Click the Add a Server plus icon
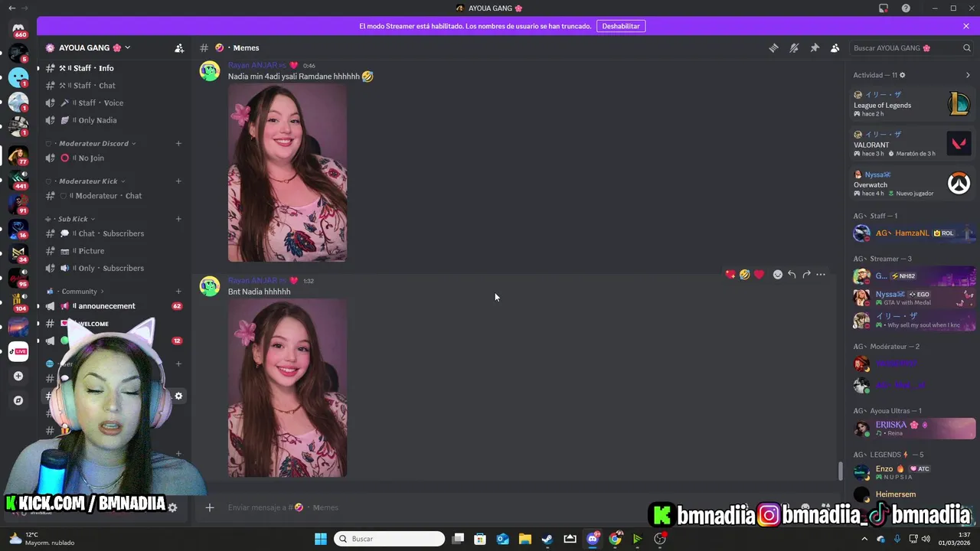The image size is (980, 551). pyautogui.click(x=18, y=376)
